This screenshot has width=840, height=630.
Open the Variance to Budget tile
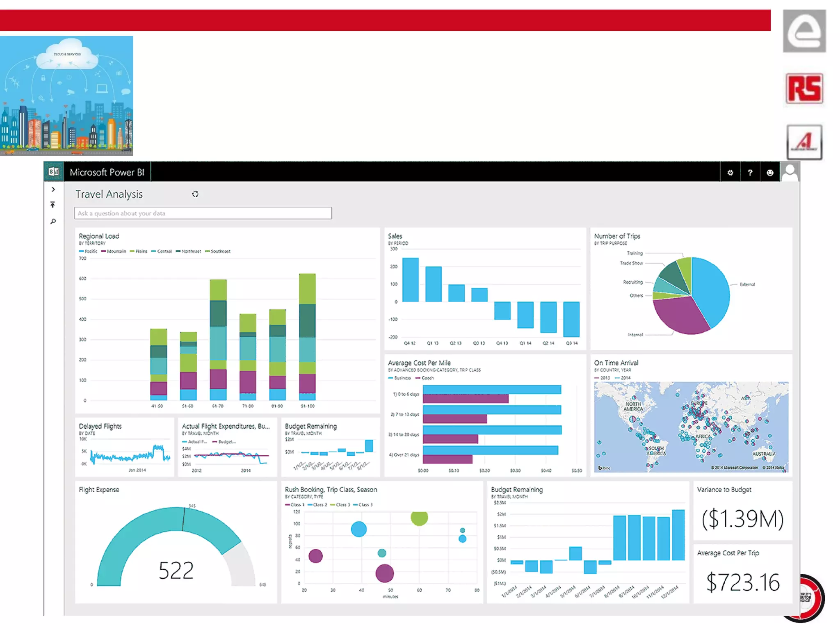click(742, 511)
